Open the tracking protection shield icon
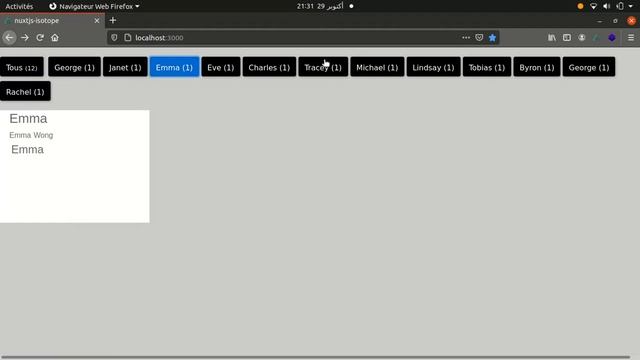This screenshot has width=640, height=360. pyautogui.click(x=114, y=38)
